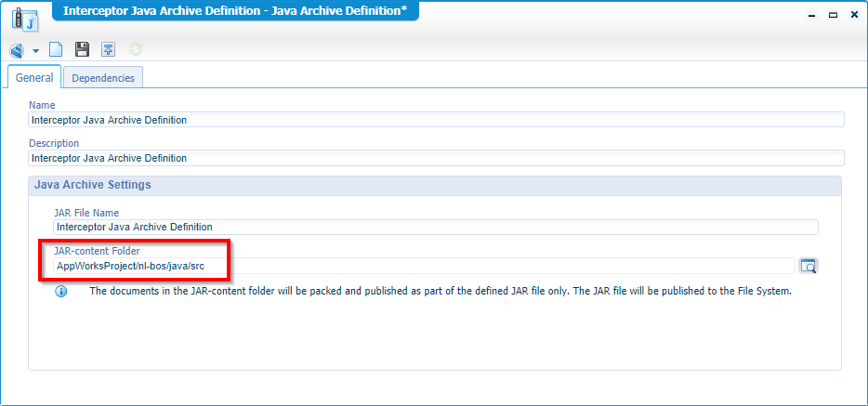This screenshot has width=868, height=406.
Task: Select the JAR-content Folder path field
Action: [424, 266]
